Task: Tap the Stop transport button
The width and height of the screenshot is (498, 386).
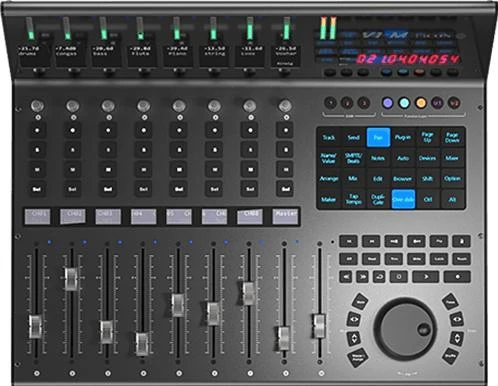Action: click(x=399, y=277)
